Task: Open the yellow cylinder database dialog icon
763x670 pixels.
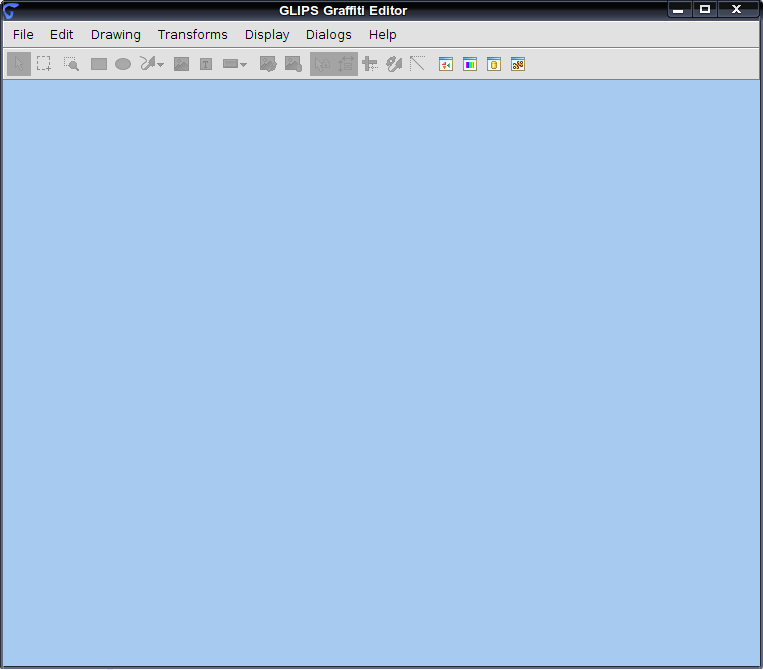Action: click(494, 64)
